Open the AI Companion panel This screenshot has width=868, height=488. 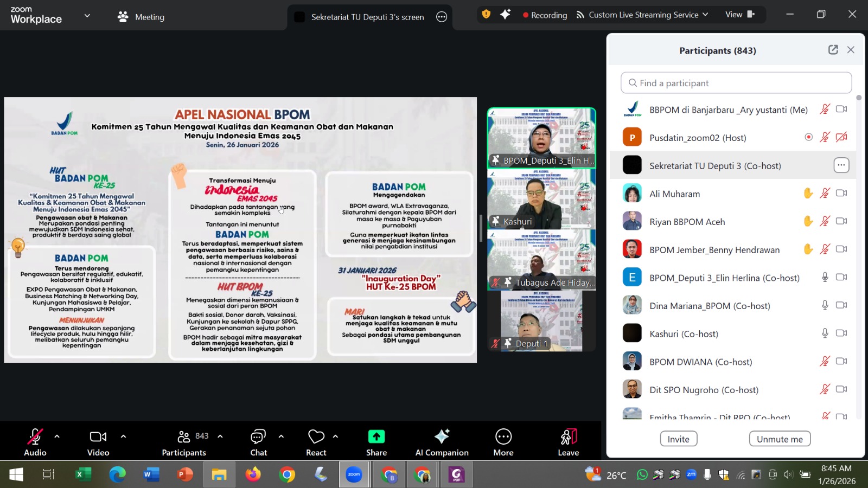click(442, 442)
